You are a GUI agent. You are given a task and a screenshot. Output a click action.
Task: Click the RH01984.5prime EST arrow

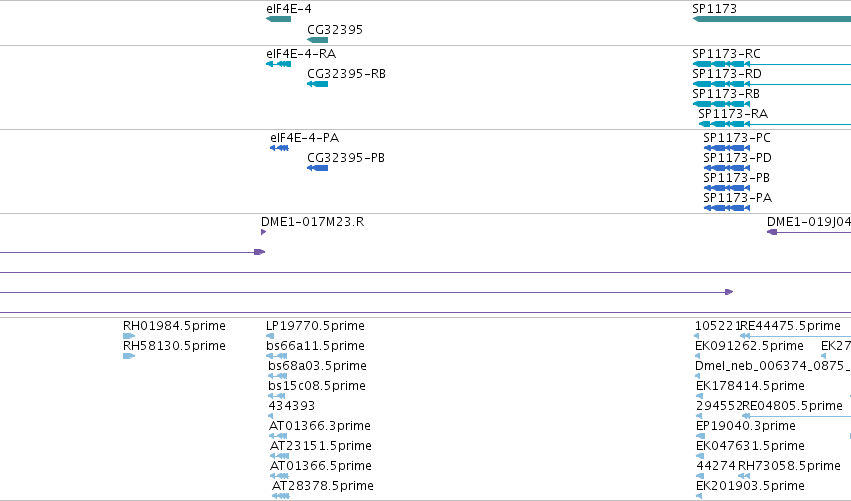coord(129,336)
